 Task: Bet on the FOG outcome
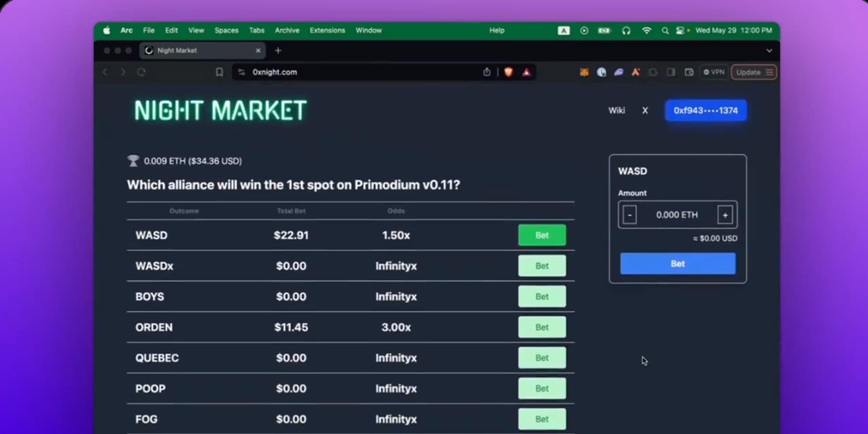pos(542,419)
